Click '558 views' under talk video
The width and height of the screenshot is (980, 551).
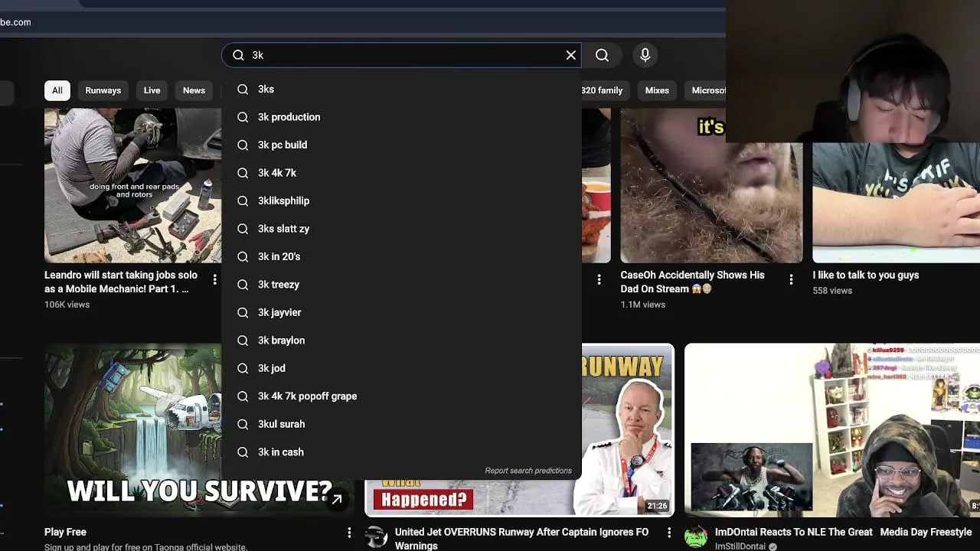coord(832,291)
